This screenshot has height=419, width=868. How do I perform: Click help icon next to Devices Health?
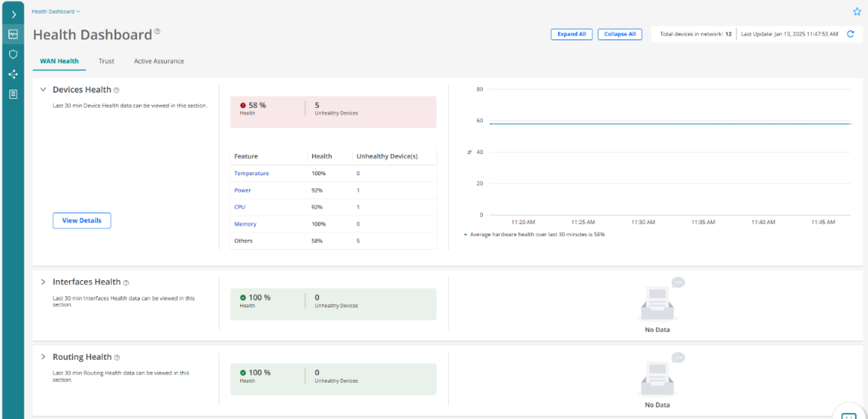tap(116, 90)
